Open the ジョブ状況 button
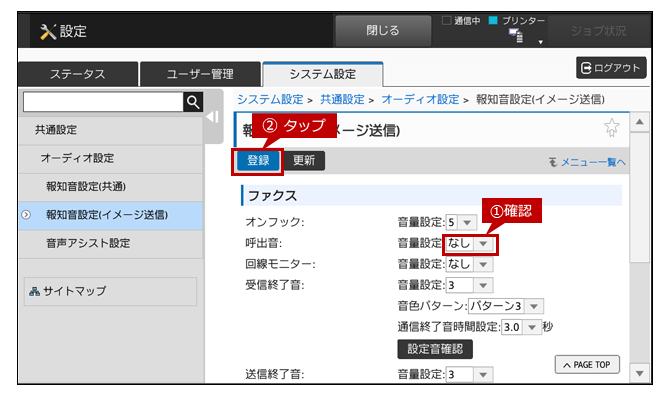 click(599, 31)
